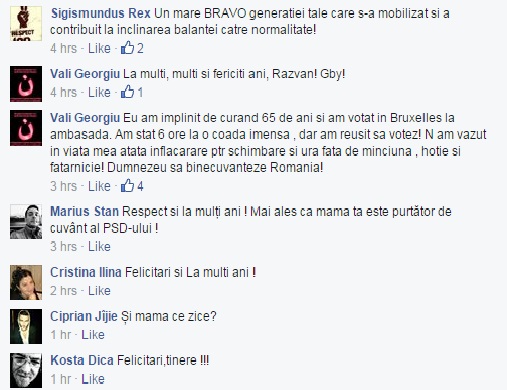Open Vali Georgiu's name on the Bruxelles comment

tap(85, 118)
